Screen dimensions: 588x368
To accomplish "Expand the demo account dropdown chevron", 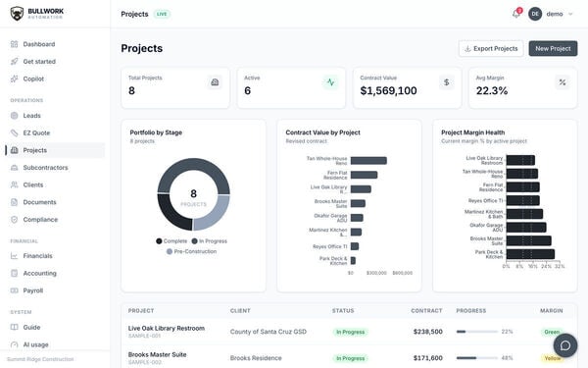I will tap(570, 15).
